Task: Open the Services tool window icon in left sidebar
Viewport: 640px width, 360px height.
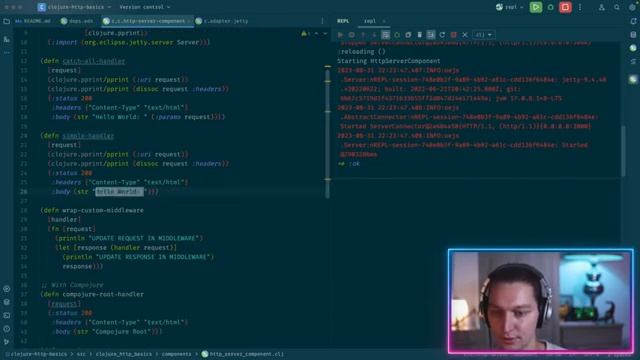Action: 7,289
